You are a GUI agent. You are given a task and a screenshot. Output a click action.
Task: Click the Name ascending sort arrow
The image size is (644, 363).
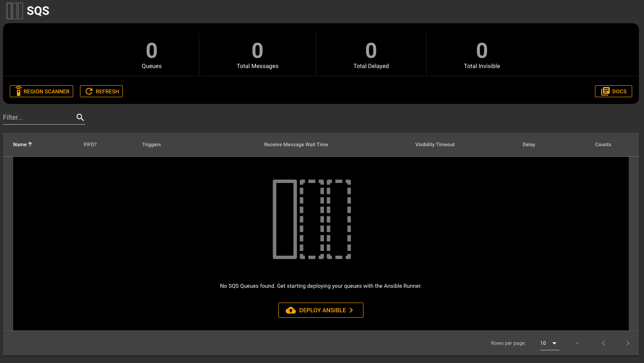click(30, 144)
